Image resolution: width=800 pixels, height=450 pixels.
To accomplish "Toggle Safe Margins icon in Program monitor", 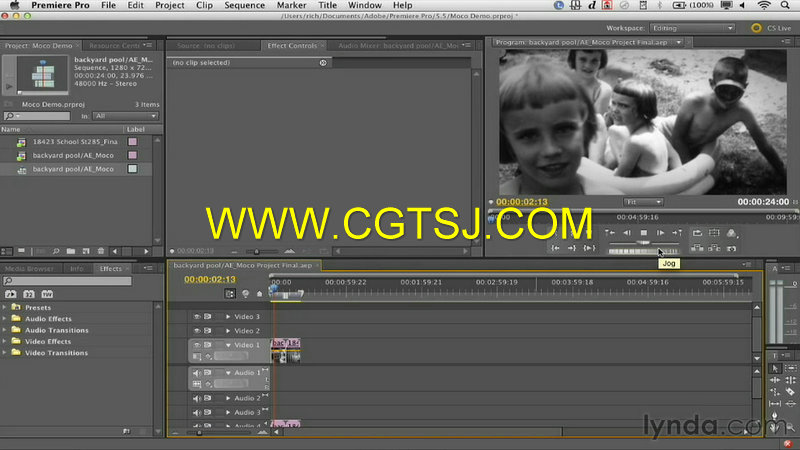I will coord(714,233).
